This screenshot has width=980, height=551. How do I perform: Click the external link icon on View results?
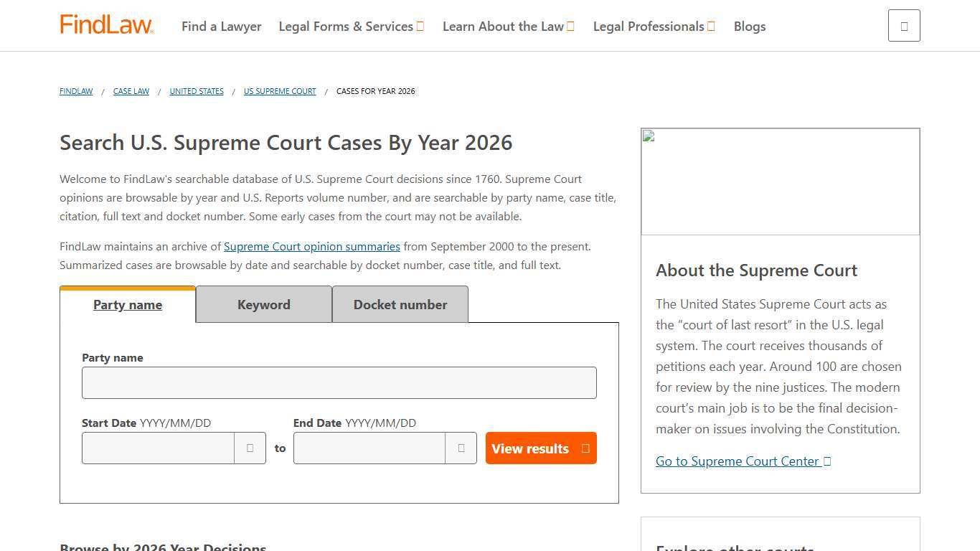click(585, 448)
